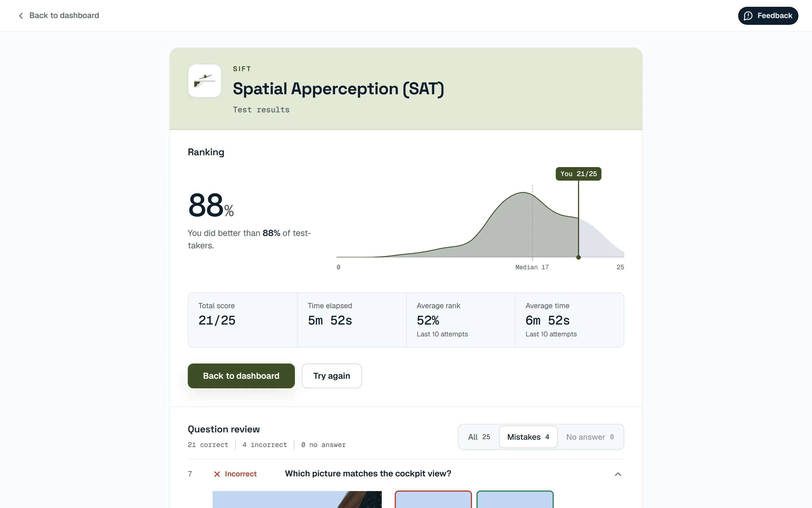Viewport: 812px width, 508px height.
Task: Click the Spatial Apperception (SAT) title
Action: point(338,89)
